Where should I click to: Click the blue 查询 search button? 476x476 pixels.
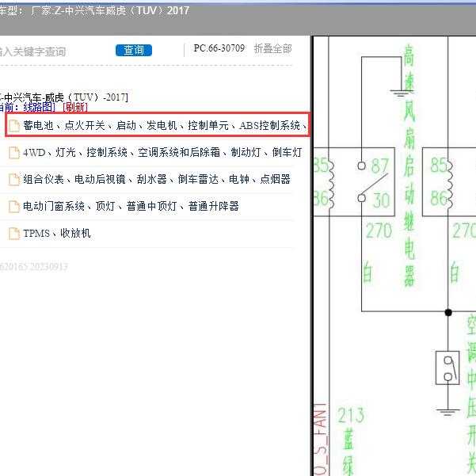(x=134, y=51)
